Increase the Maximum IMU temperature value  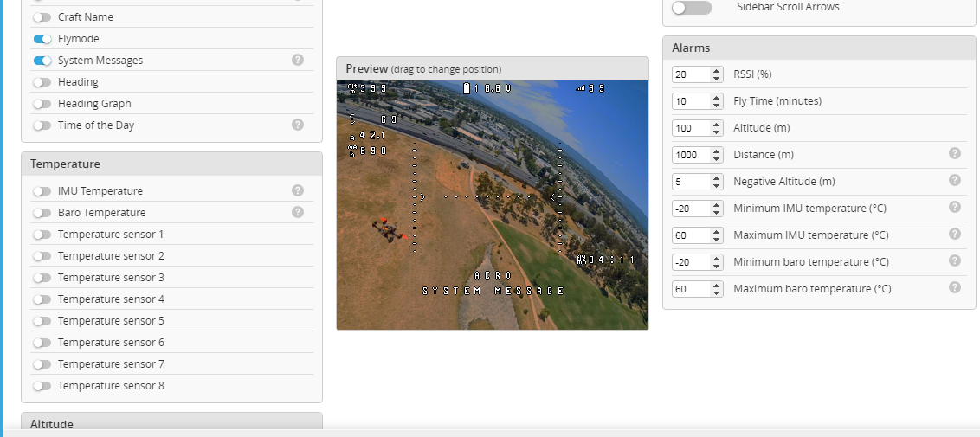pyautogui.click(x=716, y=232)
